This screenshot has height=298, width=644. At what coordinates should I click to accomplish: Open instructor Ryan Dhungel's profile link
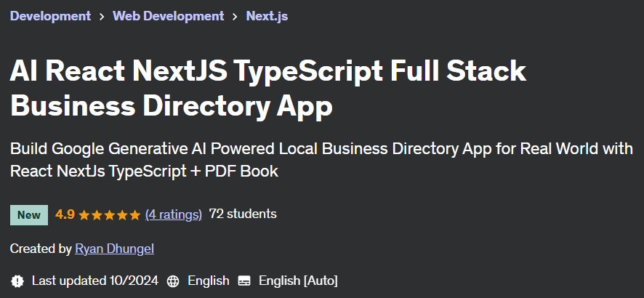click(115, 249)
